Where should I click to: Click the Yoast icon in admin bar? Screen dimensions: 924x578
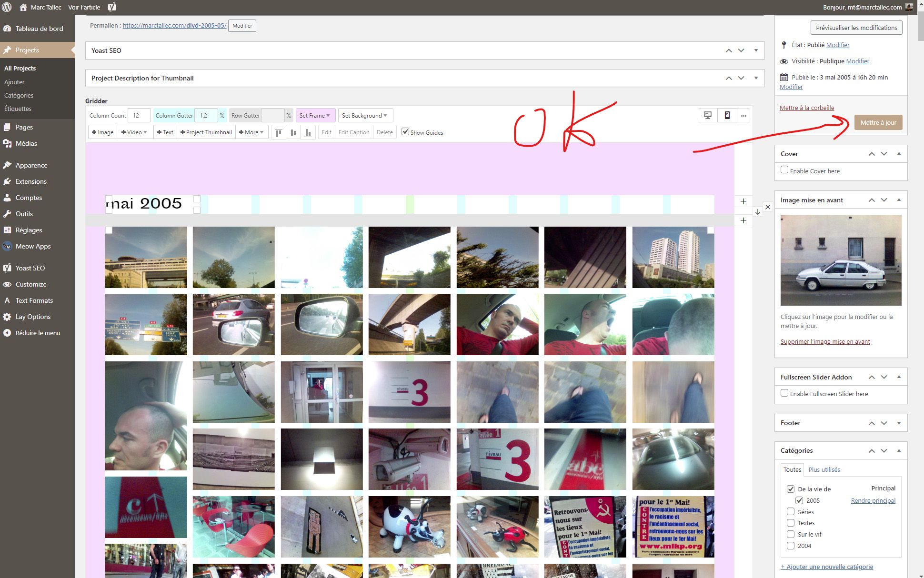click(x=112, y=7)
